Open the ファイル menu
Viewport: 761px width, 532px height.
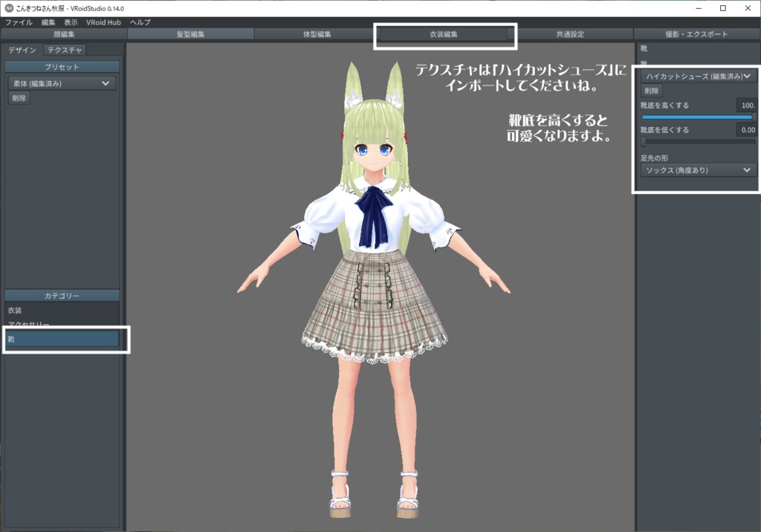coord(18,22)
